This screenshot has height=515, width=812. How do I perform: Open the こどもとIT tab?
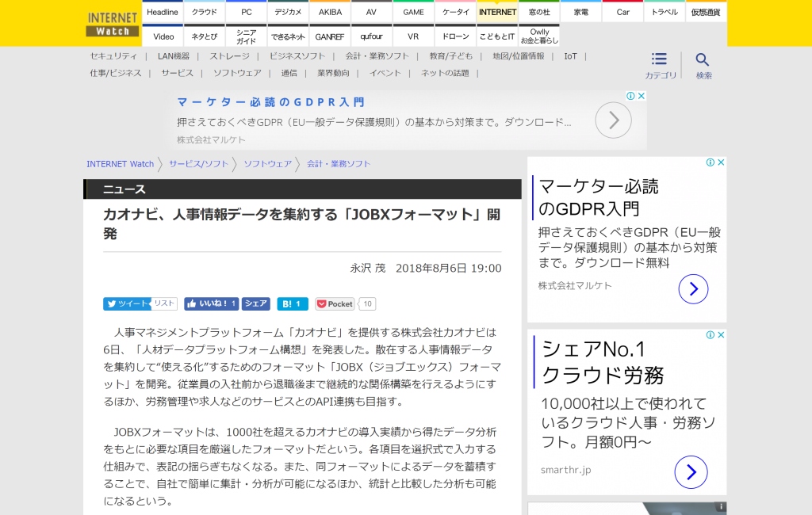[x=497, y=36]
